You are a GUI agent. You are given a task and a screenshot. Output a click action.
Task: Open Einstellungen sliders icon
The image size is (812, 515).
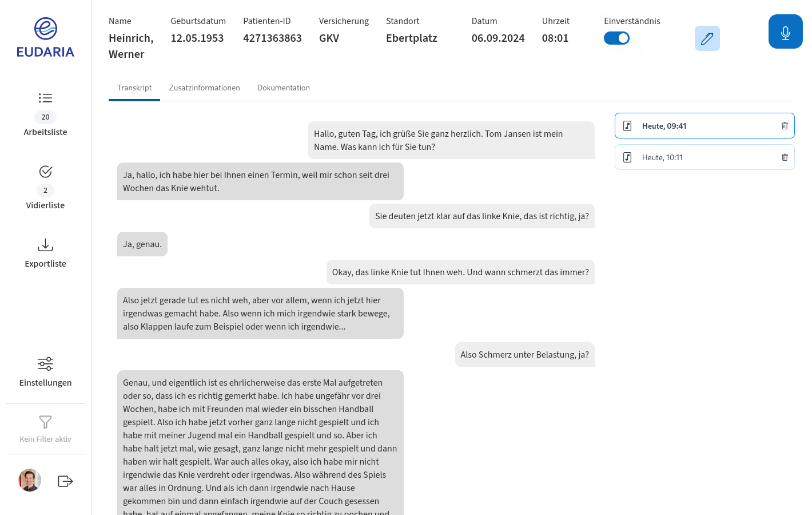(45, 364)
